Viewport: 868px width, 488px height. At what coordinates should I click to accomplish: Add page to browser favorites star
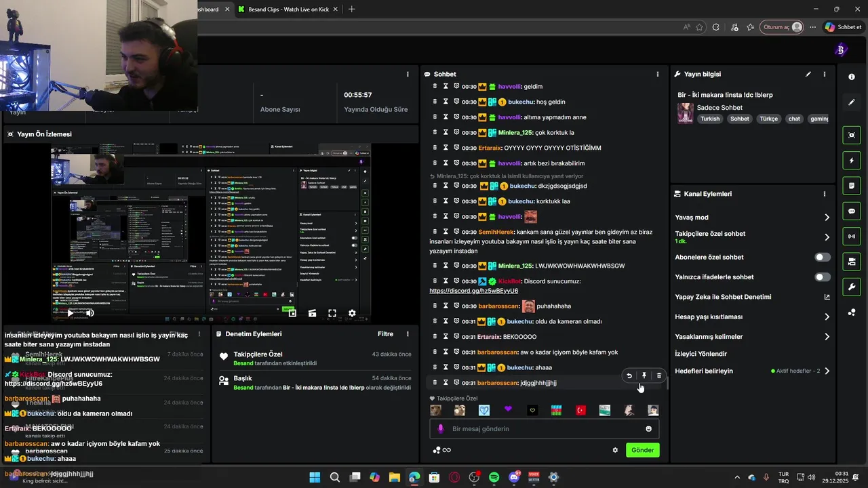pos(700,27)
